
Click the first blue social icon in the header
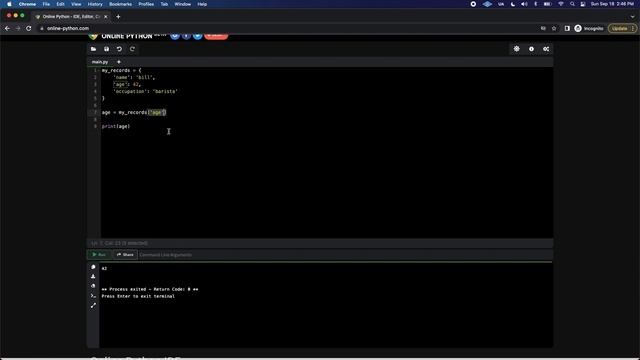tap(175, 36)
